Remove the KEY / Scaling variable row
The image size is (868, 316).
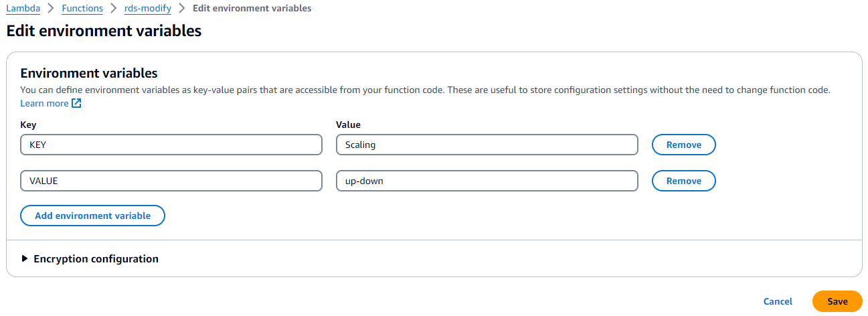pos(683,145)
